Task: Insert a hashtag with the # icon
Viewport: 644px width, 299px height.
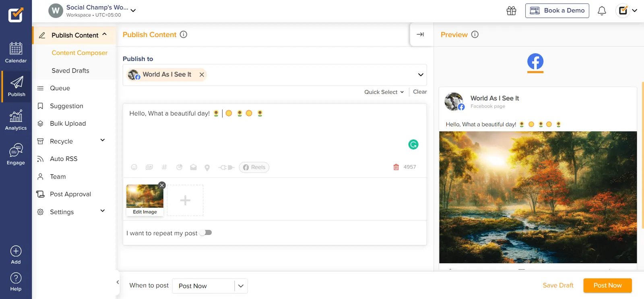Action: tap(164, 167)
